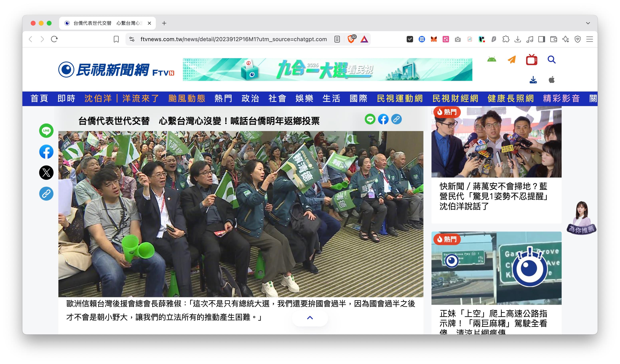Screen dimensions: 620x364
Task: Click the copy-link icon beside the headline
Action: [396, 119]
